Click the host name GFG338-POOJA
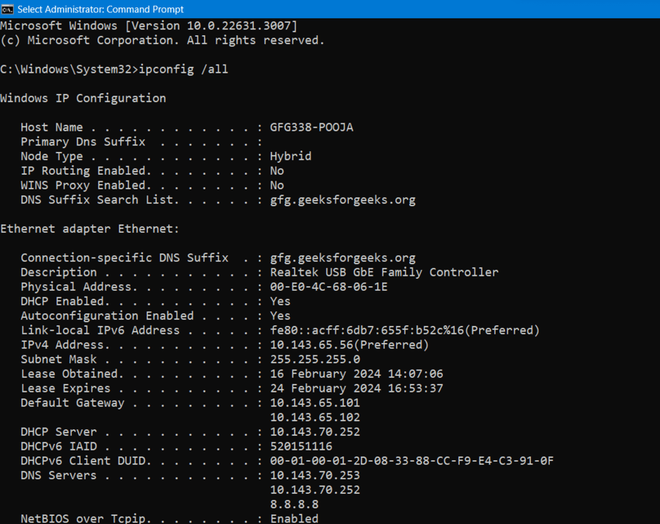This screenshot has height=524, width=660. 311,127
